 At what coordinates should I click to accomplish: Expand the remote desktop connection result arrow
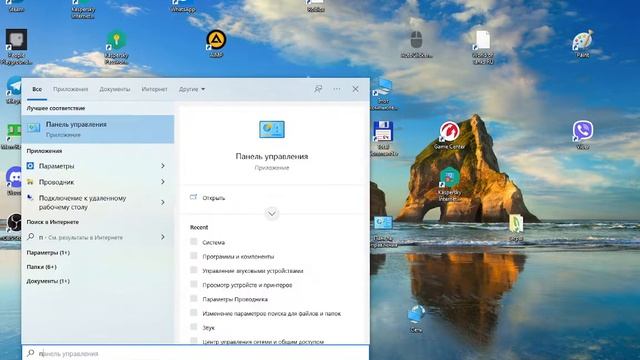163,202
